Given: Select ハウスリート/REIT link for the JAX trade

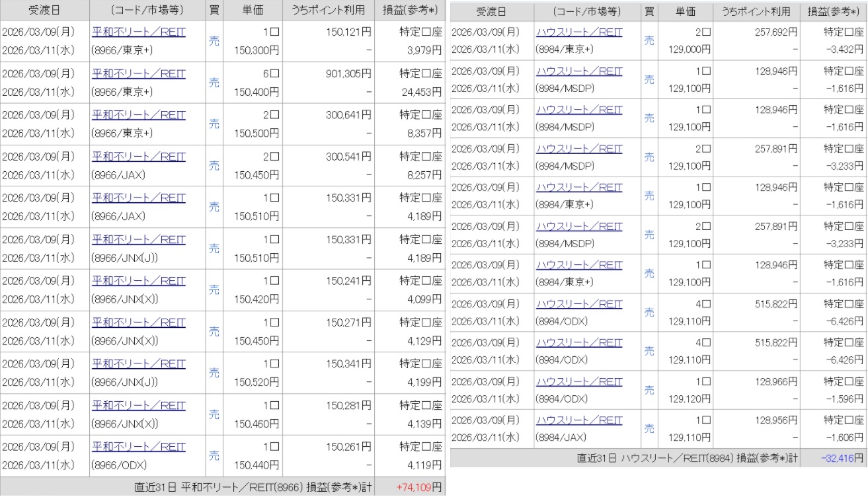Looking at the screenshot, I should coord(579,420).
